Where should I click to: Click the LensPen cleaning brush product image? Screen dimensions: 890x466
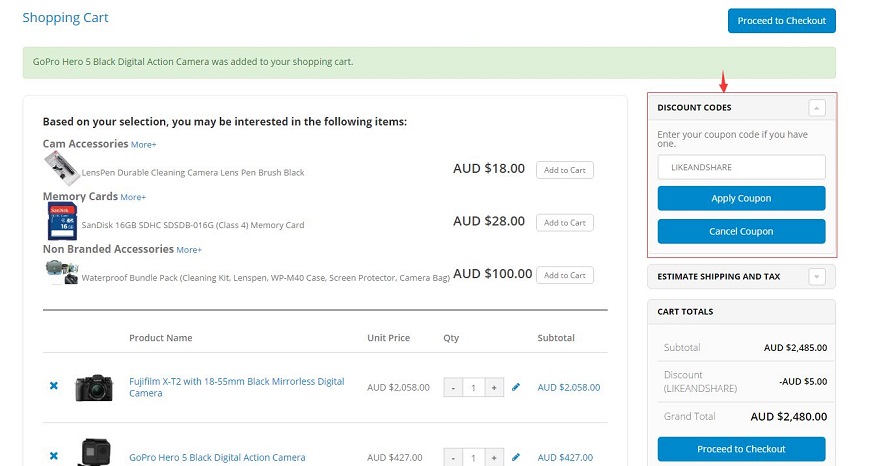(x=61, y=169)
